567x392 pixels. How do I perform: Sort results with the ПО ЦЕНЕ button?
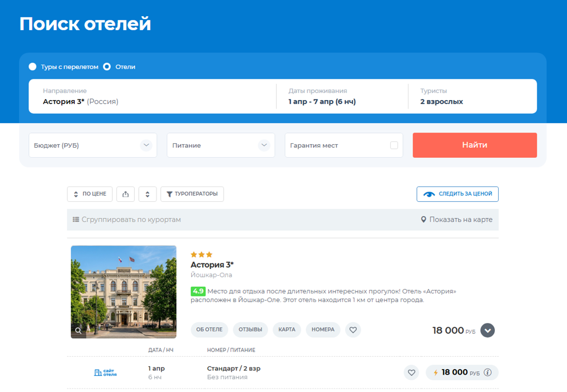click(89, 194)
